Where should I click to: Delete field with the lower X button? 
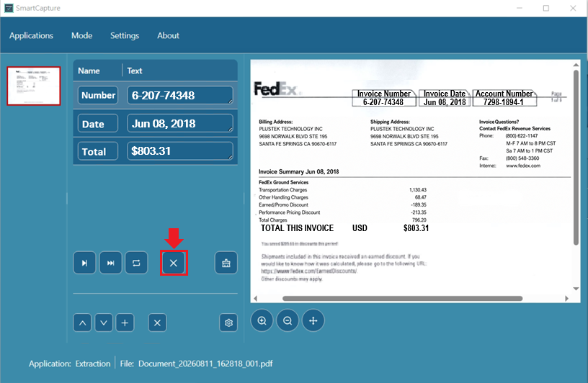coord(158,323)
